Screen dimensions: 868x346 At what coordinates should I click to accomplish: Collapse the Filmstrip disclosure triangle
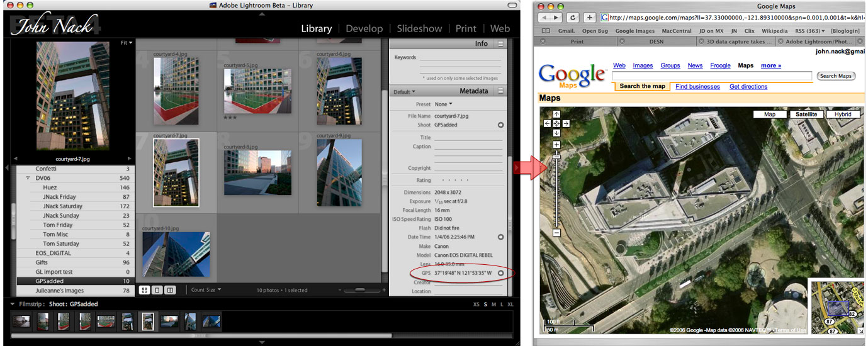click(x=14, y=304)
